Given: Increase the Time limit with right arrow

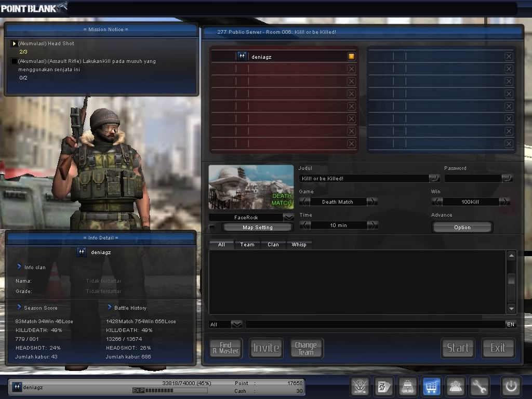Looking at the screenshot, I should point(372,225).
